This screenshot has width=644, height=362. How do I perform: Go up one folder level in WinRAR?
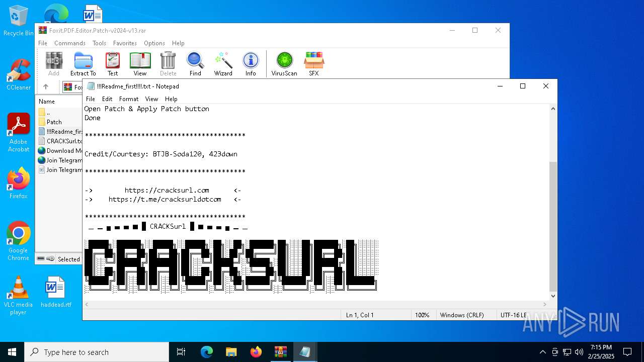coord(46,87)
